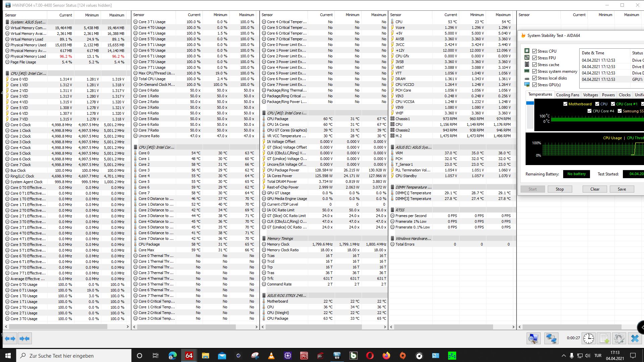This screenshot has height=362, width=644.
Task: Click the Stop button in AIDA64
Action: pos(559,189)
